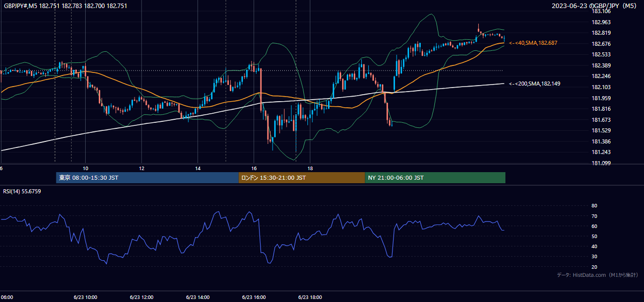Click the 6/23 18:00 date label
Viewport: 644px width, 302px height.
(310, 297)
